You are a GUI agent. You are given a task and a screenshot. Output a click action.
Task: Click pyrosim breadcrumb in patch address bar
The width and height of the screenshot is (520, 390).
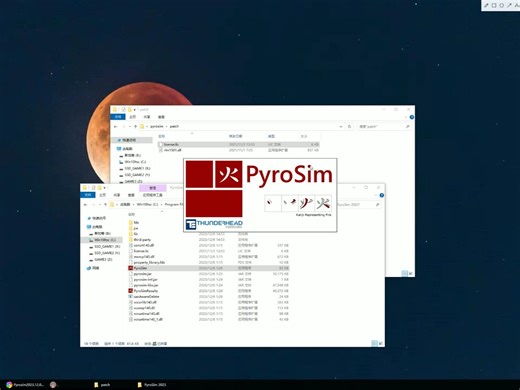[x=157, y=127]
